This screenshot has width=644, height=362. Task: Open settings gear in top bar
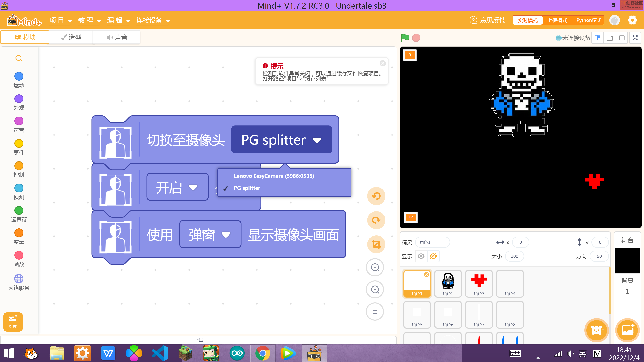[632, 20]
